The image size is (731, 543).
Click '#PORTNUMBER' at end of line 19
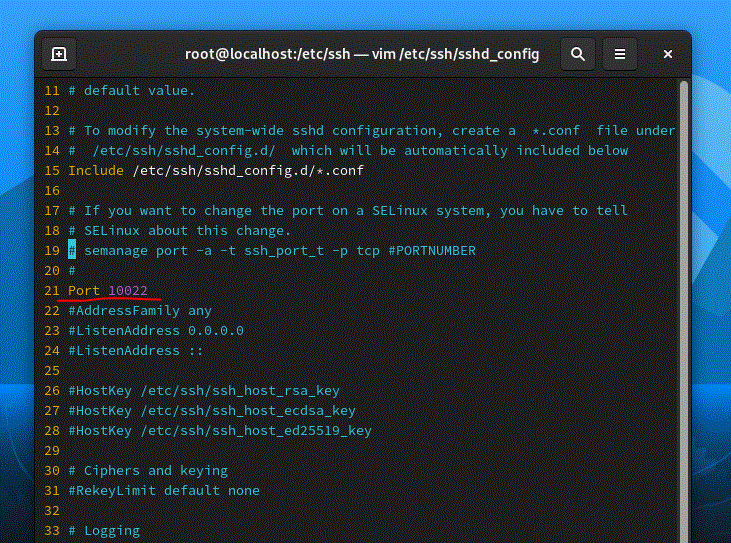pyautogui.click(x=432, y=251)
